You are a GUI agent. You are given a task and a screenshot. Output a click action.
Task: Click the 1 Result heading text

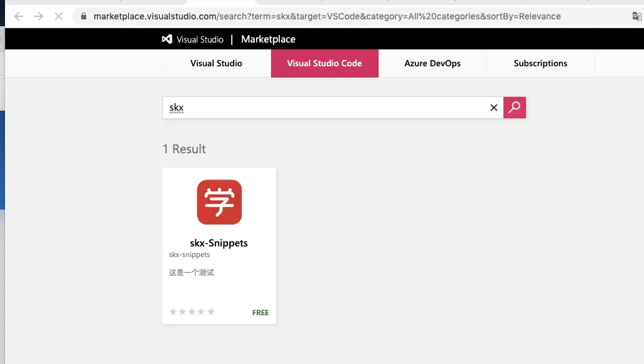pyautogui.click(x=184, y=149)
